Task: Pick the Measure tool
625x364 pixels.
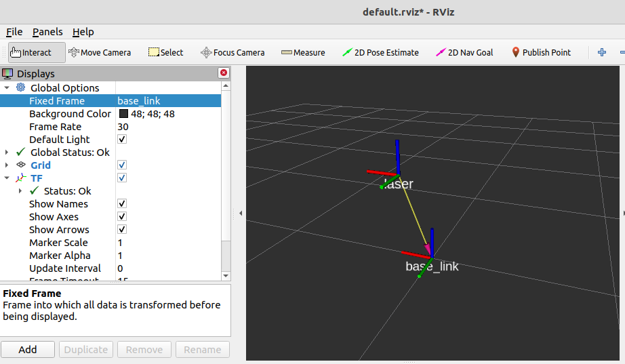Action: tap(303, 52)
